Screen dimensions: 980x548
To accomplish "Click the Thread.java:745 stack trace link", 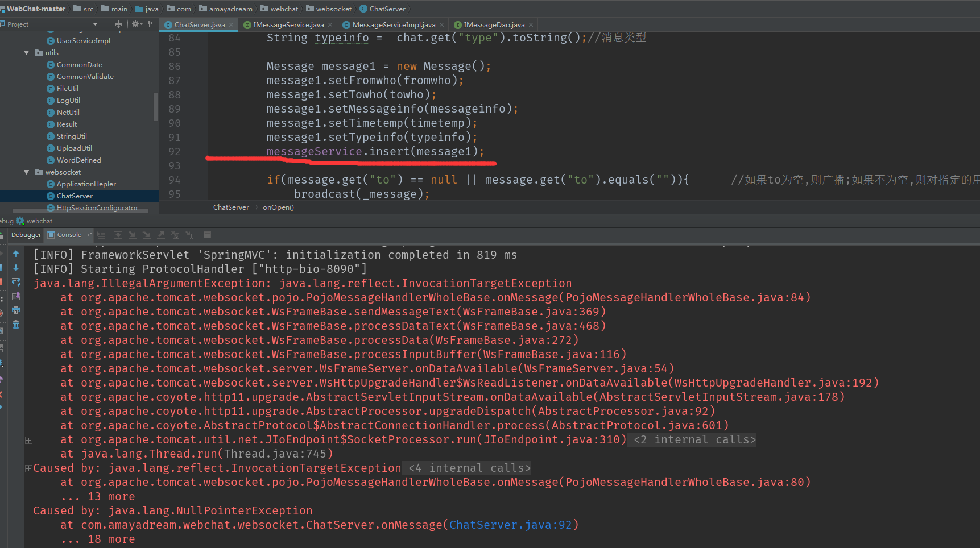I will point(276,453).
